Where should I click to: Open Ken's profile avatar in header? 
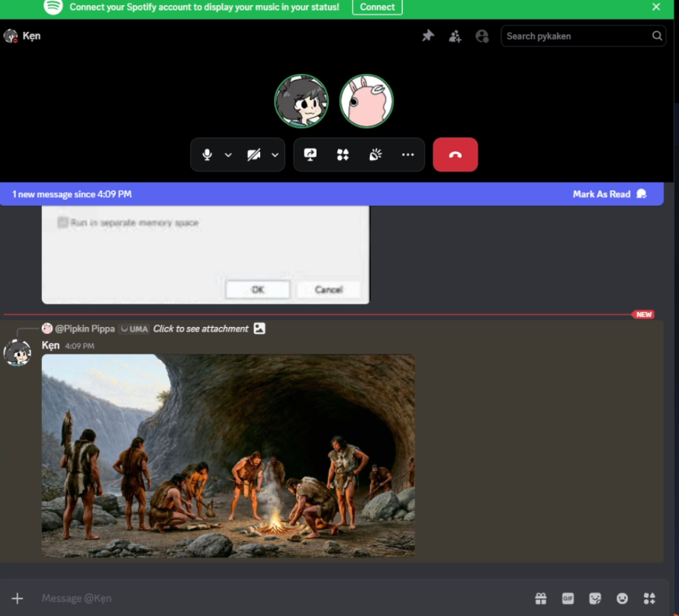pyautogui.click(x=11, y=36)
